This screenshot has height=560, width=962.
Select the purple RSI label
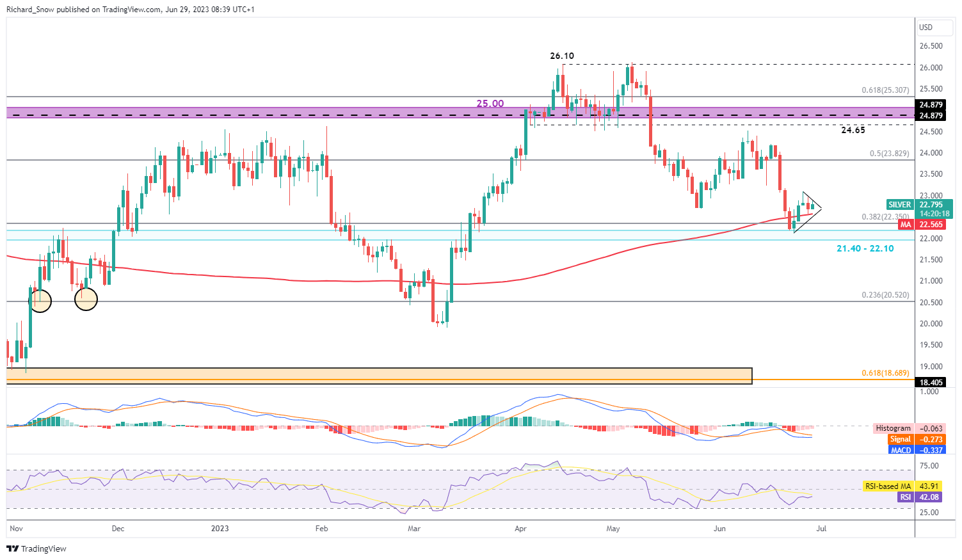pyautogui.click(x=905, y=497)
